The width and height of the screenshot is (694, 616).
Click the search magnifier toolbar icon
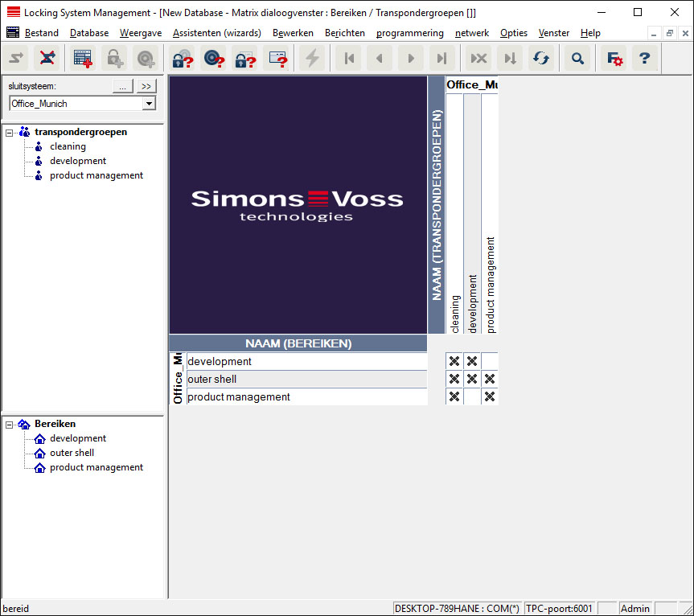(577, 59)
